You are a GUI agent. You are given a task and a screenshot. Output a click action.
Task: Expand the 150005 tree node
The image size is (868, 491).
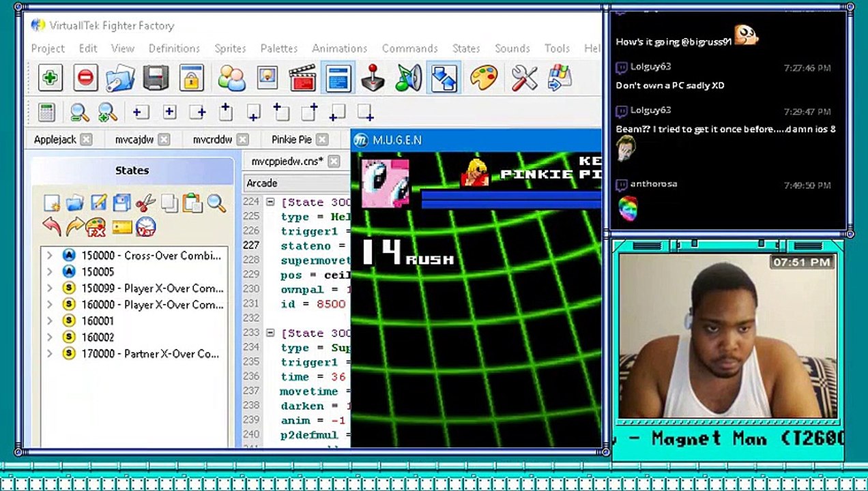click(x=49, y=271)
